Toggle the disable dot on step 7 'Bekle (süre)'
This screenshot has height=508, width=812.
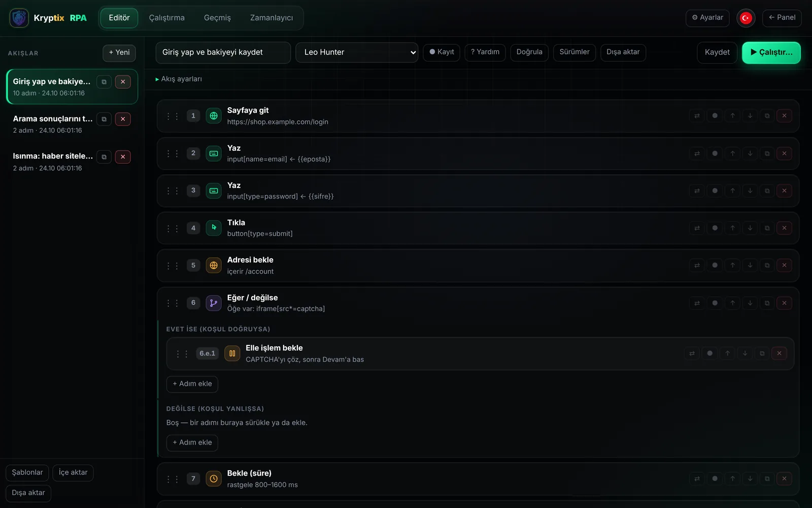(x=715, y=479)
